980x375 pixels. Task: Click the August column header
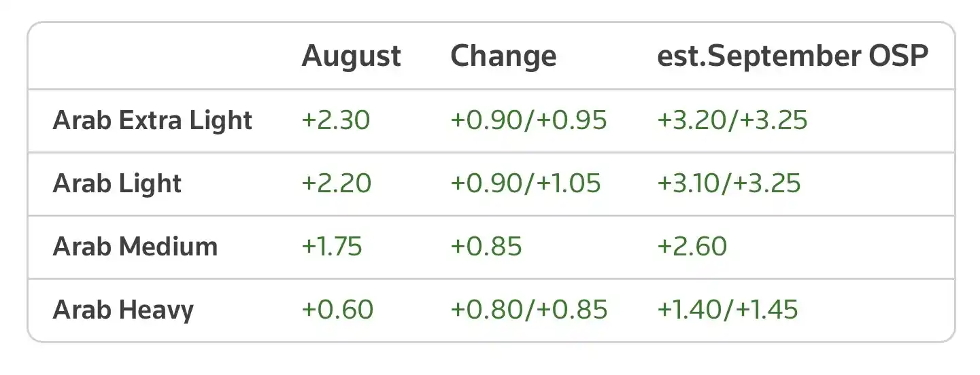point(351,57)
